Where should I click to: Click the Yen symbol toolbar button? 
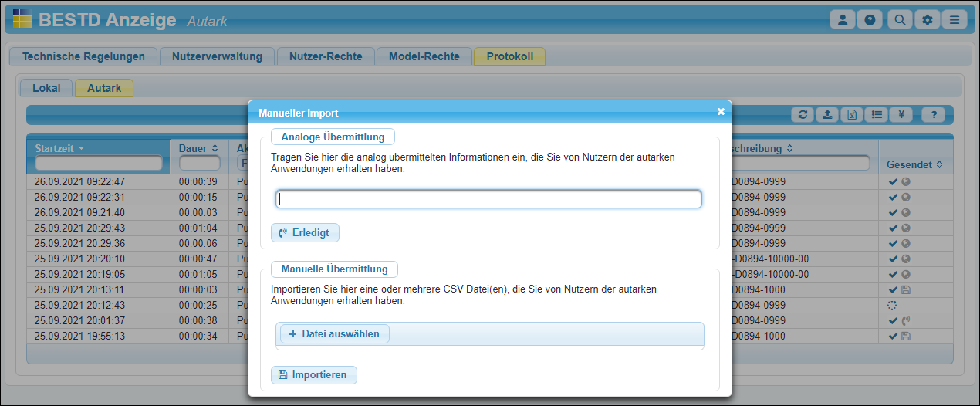pos(901,115)
